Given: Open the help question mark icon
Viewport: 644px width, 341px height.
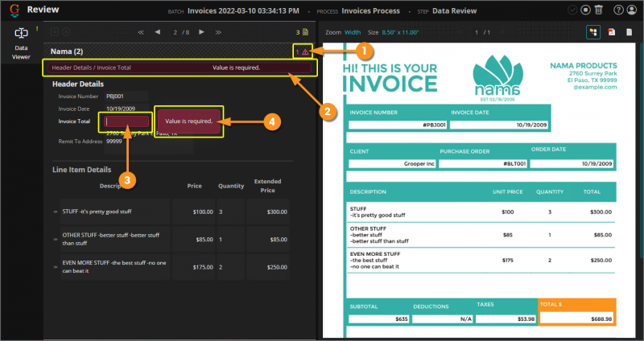Looking at the screenshot, I should [x=618, y=10].
